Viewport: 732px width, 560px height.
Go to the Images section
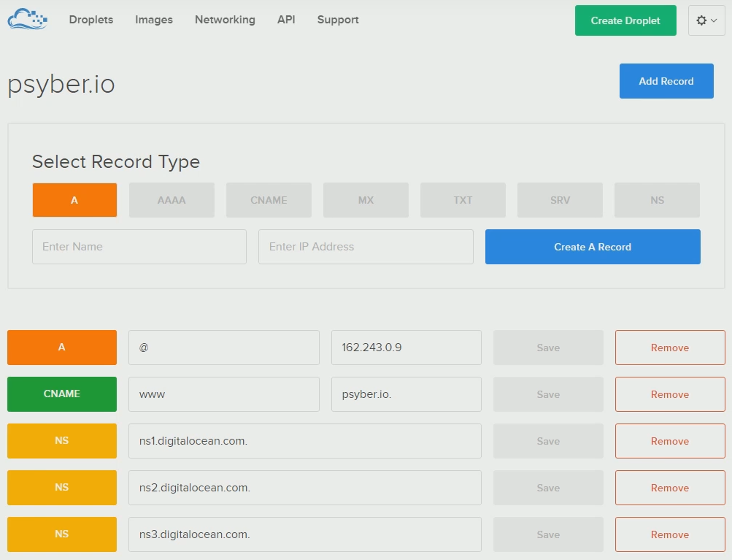click(154, 20)
